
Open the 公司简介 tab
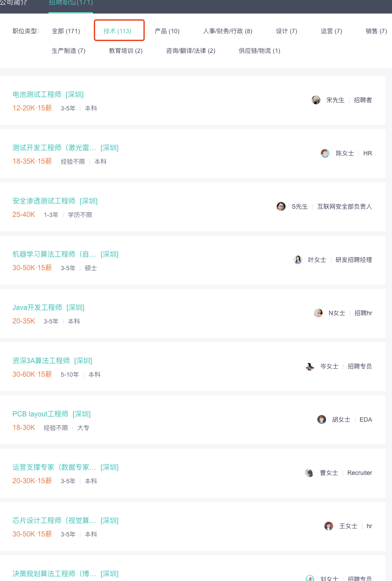pos(14,3)
